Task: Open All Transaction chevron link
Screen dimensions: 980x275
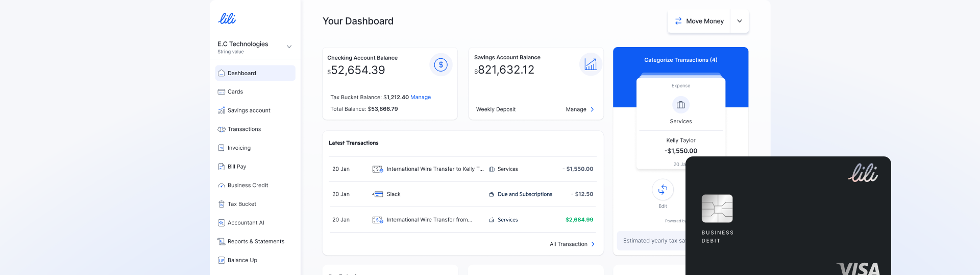Action: (592, 244)
